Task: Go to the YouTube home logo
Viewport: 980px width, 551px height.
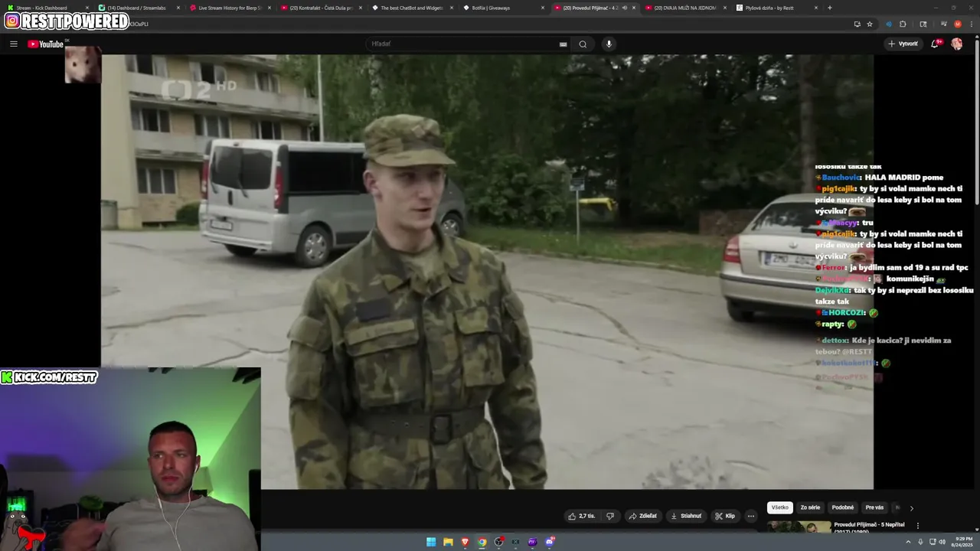Action: tap(45, 44)
